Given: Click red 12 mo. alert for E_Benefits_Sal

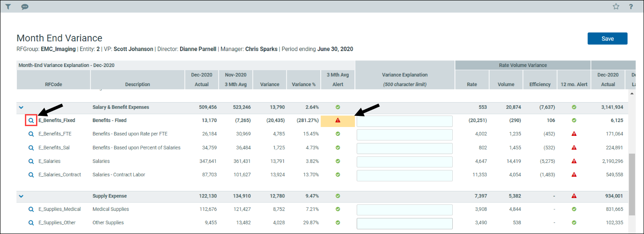Looking at the screenshot, I should (x=574, y=147).
